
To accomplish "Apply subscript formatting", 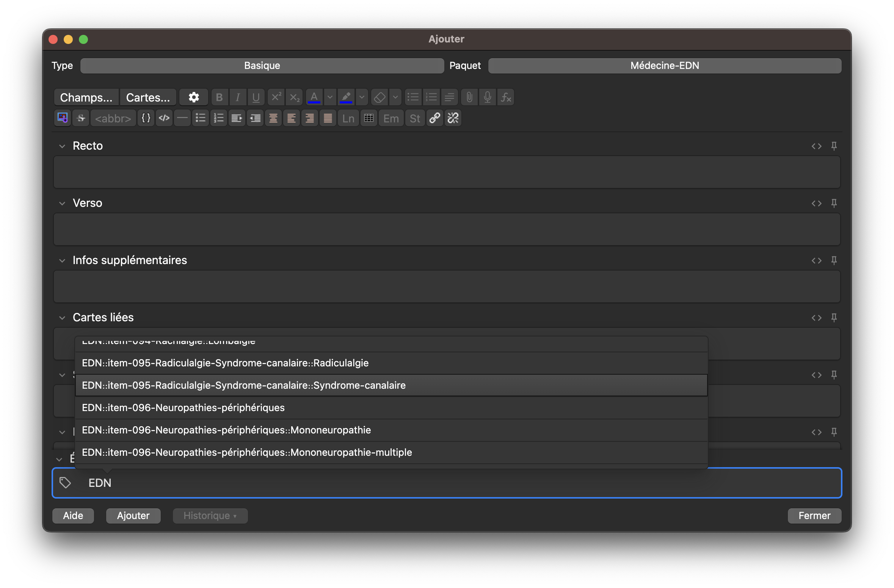I will (295, 97).
